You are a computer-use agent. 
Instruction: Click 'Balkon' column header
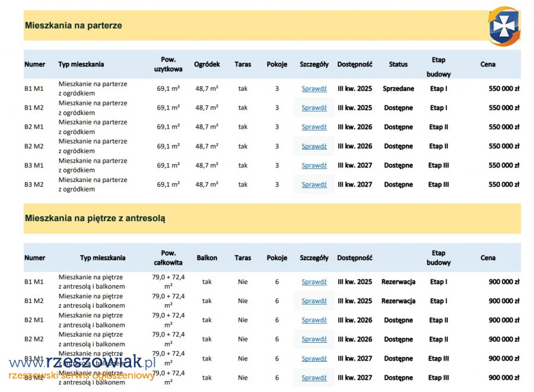click(x=206, y=258)
